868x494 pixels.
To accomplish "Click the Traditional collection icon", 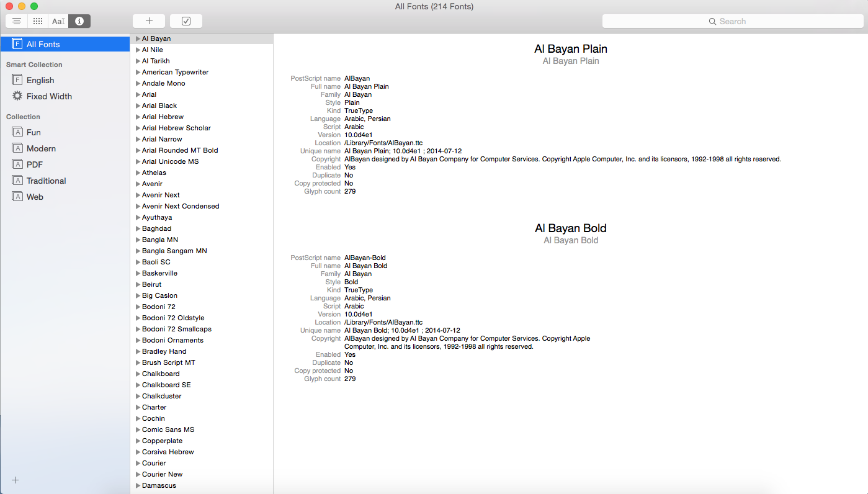I will 17,181.
